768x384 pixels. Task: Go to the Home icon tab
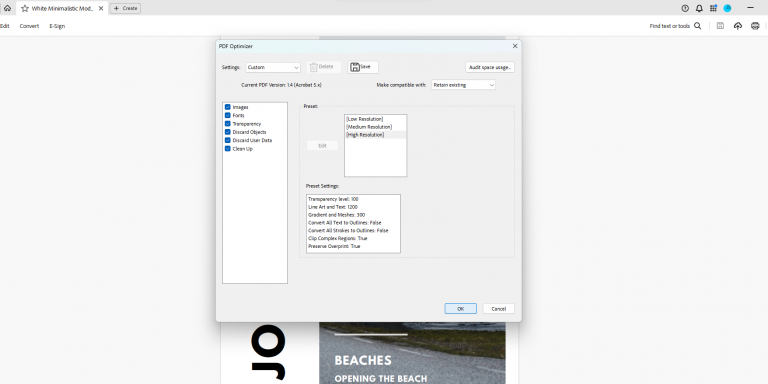pyautogui.click(x=7, y=8)
